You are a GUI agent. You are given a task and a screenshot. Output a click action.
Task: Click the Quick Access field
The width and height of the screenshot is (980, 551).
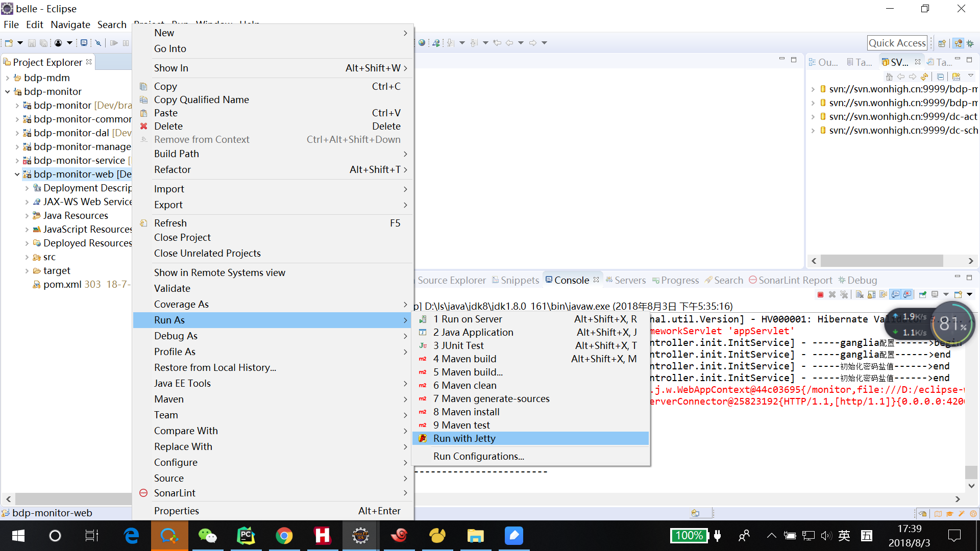point(897,43)
